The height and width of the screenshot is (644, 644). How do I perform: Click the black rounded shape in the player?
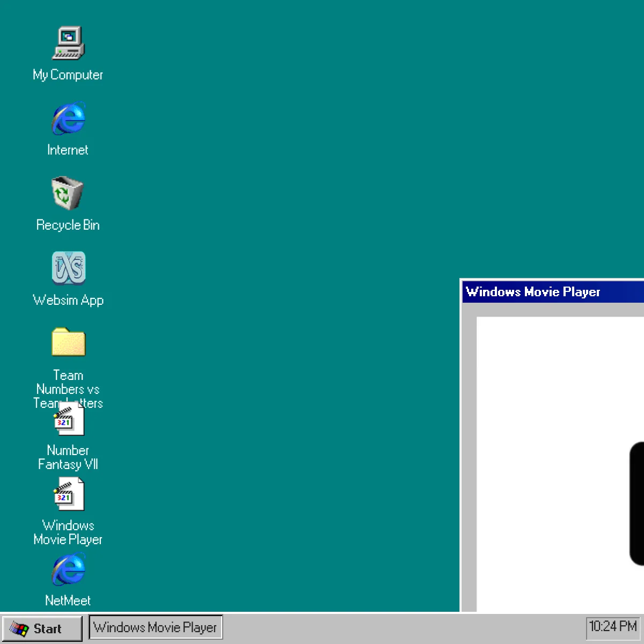637,503
